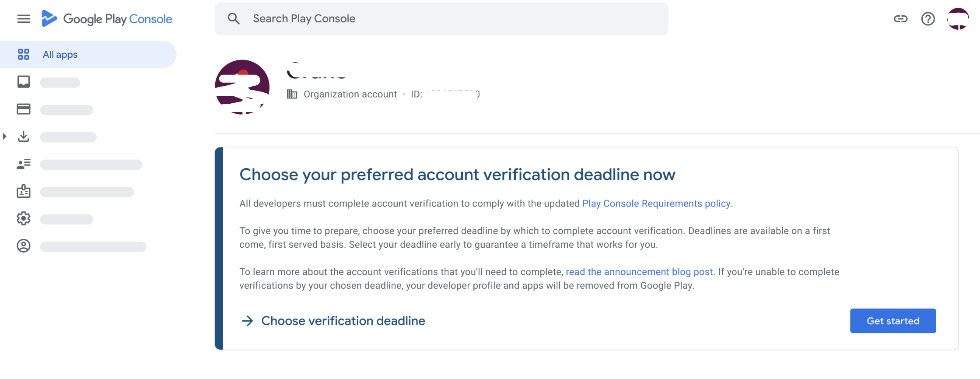Open the Play Console Requirements policy link
The width and height of the screenshot is (980, 379).
click(x=656, y=204)
